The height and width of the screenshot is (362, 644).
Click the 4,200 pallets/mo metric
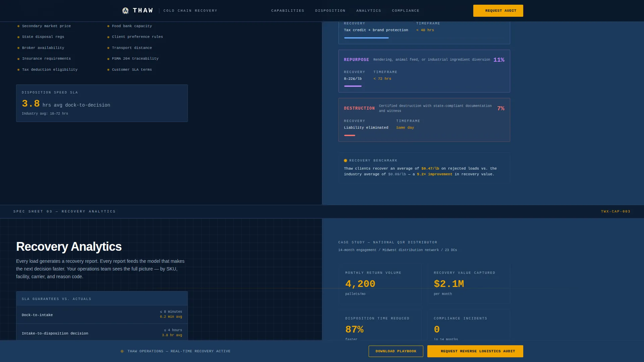(360, 284)
